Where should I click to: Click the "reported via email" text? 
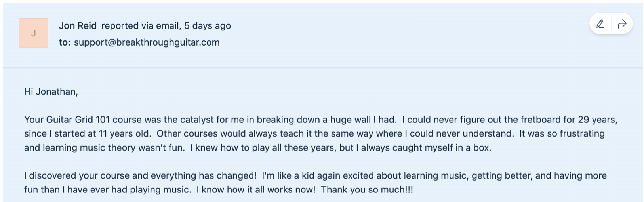[141, 26]
